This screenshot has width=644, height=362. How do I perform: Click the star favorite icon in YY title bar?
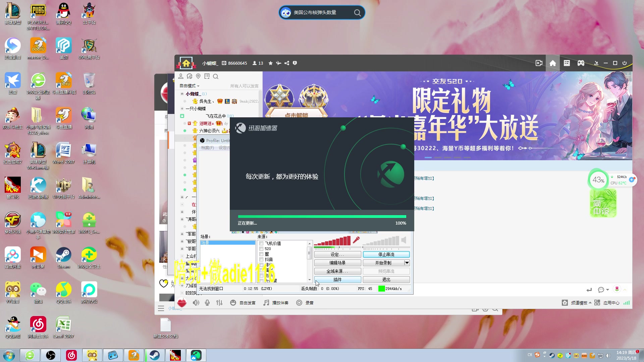pos(270,63)
